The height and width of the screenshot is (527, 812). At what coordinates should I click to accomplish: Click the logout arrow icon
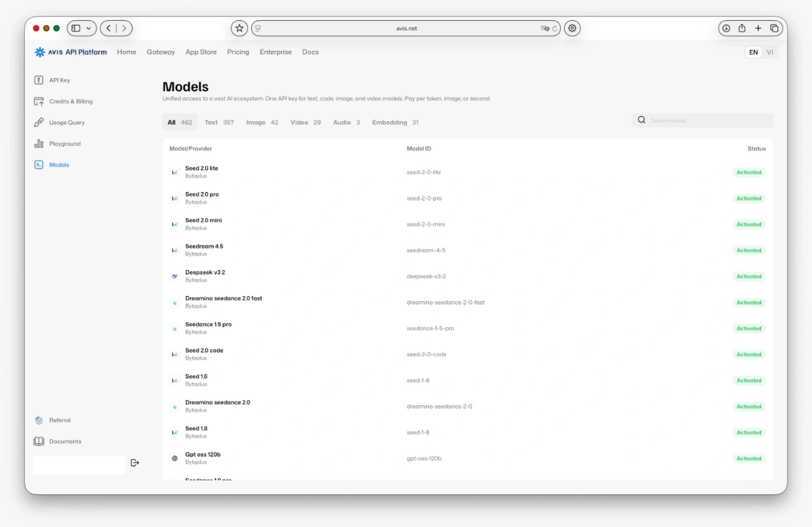click(x=134, y=463)
